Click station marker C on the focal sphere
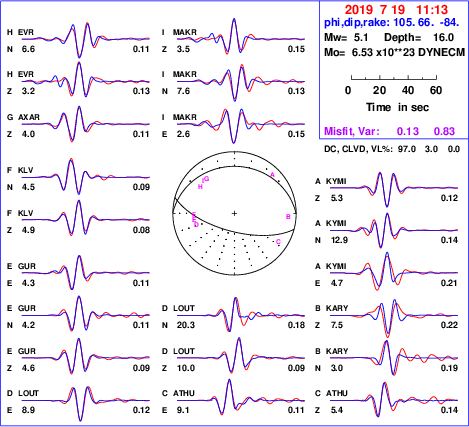 [x=279, y=242]
